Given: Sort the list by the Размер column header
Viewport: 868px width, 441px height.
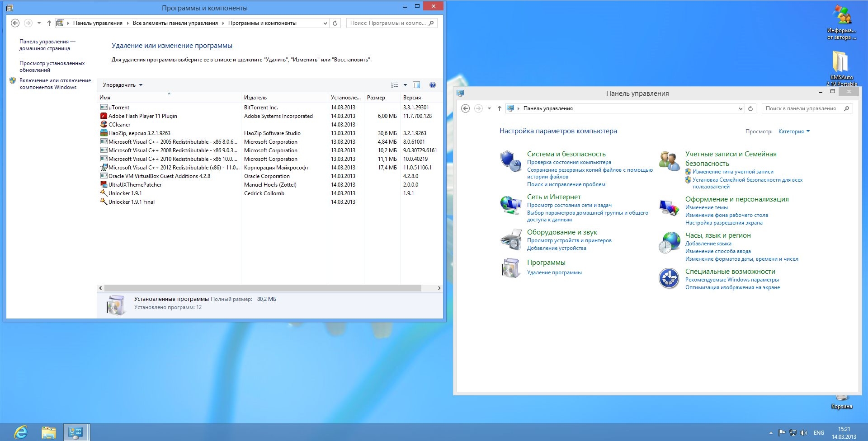Looking at the screenshot, I should [382, 98].
